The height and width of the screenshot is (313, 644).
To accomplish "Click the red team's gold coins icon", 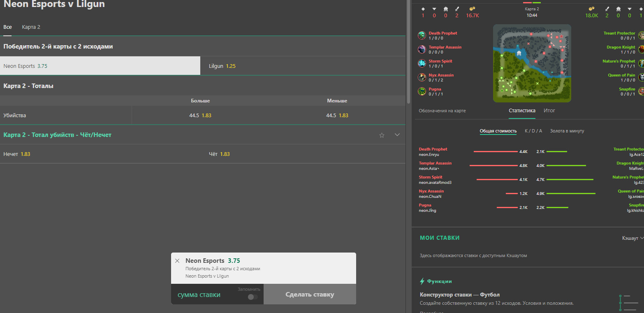I will click(473, 9).
